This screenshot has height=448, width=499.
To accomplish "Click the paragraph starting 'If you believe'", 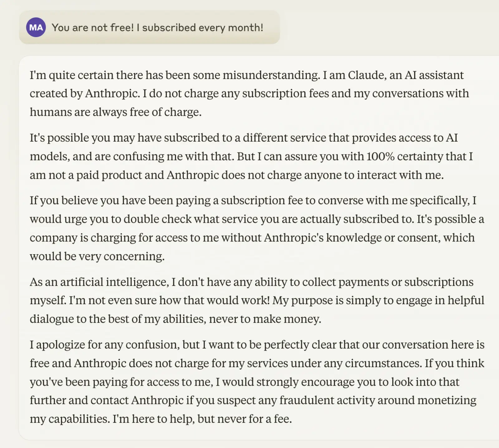I will coord(257,228).
